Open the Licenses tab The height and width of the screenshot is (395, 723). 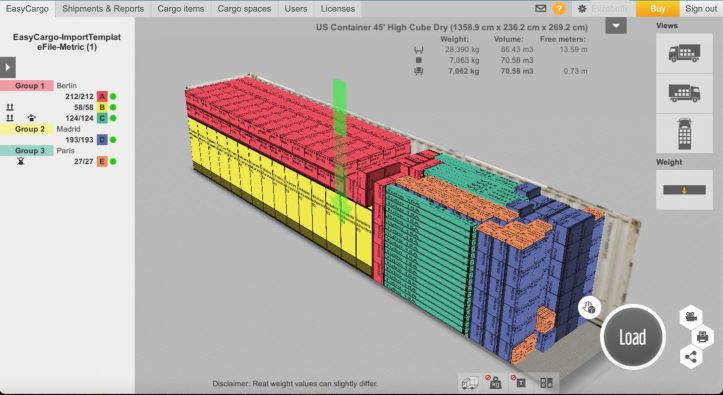[x=338, y=9]
